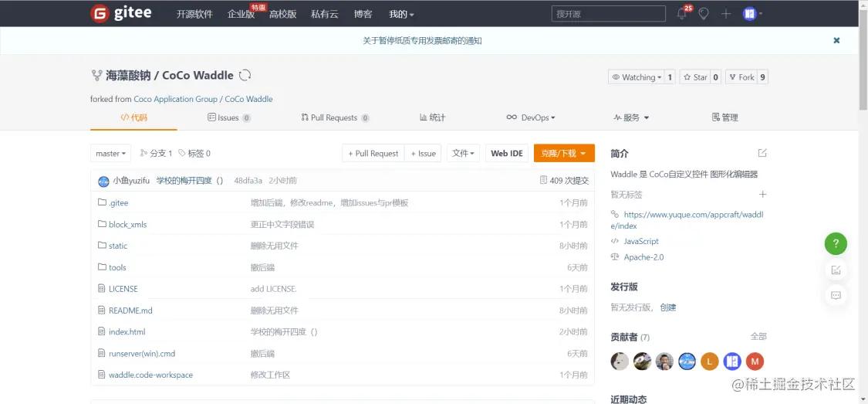Image resolution: width=868 pixels, height=404 pixels.
Task: Click the + Issue button
Action: 423,154
